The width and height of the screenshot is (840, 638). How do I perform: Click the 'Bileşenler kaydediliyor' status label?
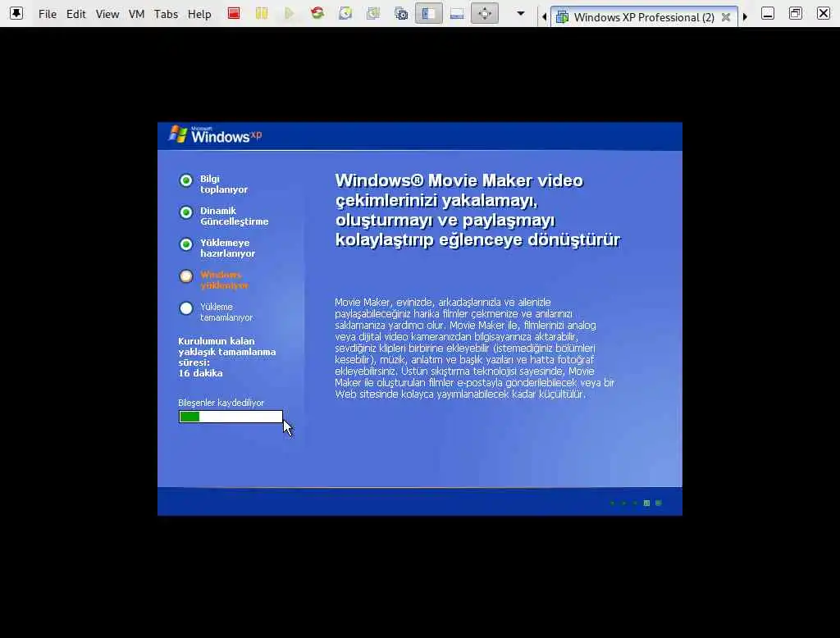tap(221, 403)
